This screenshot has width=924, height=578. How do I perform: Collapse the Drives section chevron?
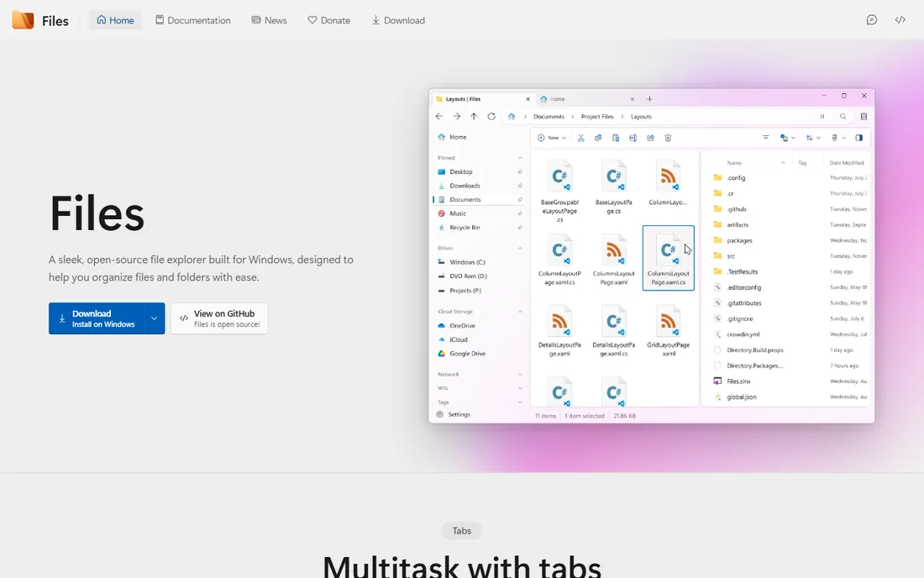pyautogui.click(x=520, y=248)
